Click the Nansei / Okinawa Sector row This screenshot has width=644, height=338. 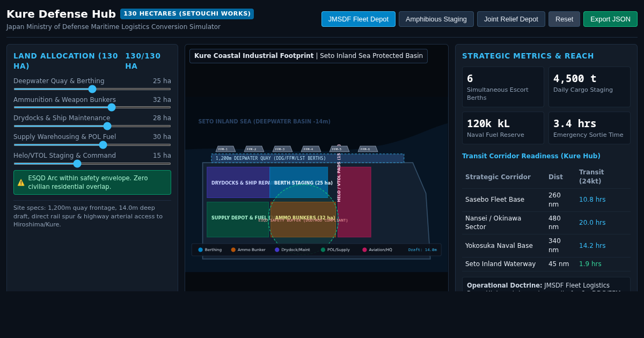pos(546,223)
